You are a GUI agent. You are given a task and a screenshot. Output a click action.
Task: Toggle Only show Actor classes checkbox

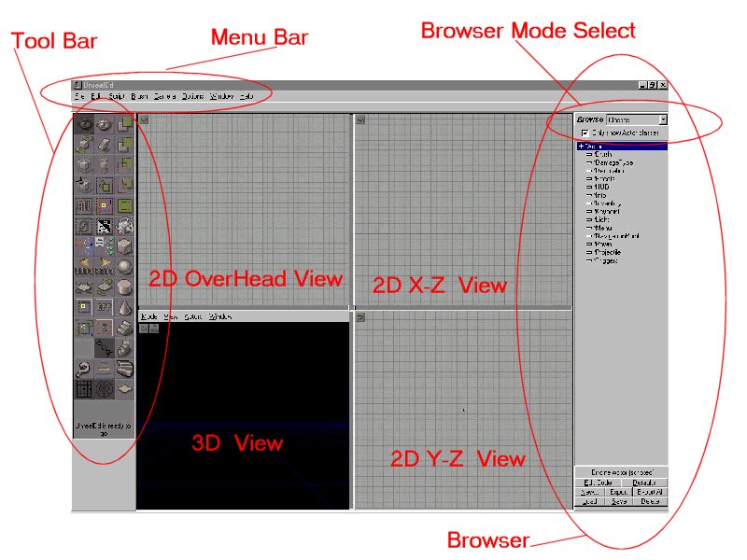[585, 133]
